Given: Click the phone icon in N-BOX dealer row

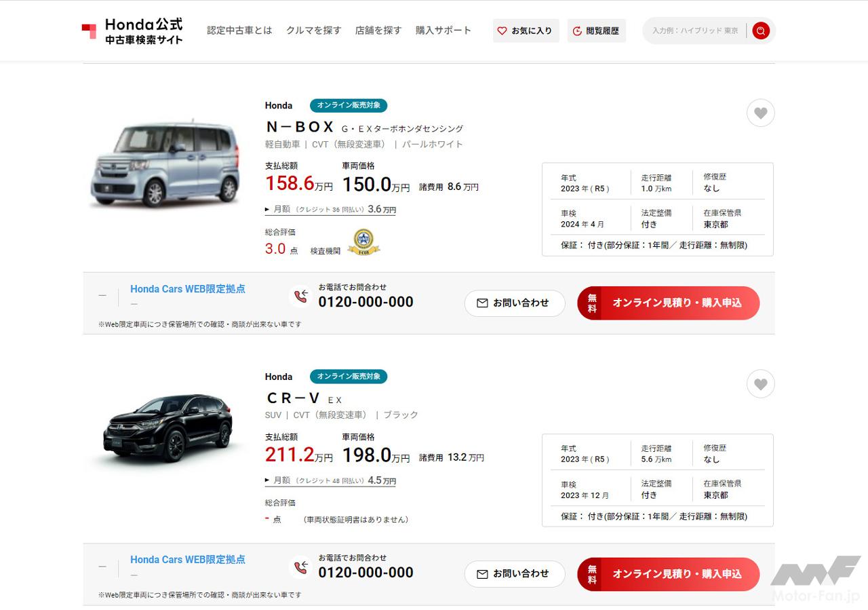Looking at the screenshot, I should (x=300, y=297).
